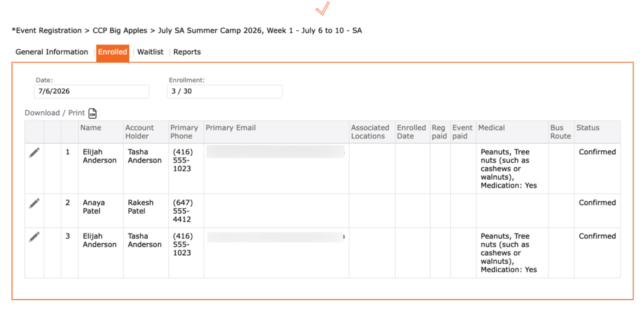Sort by the Name column header

pos(91,128)
